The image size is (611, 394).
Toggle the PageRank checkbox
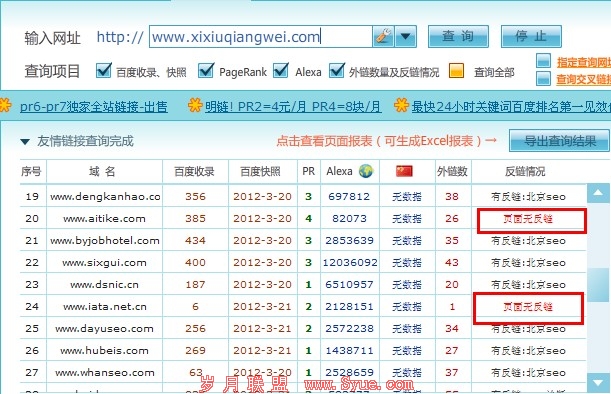click(x=206, y=71)
